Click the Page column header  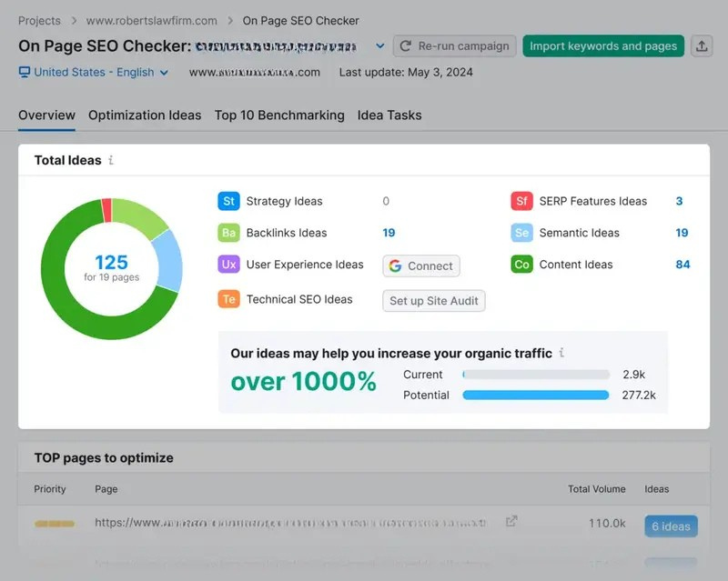pos(106,489)
